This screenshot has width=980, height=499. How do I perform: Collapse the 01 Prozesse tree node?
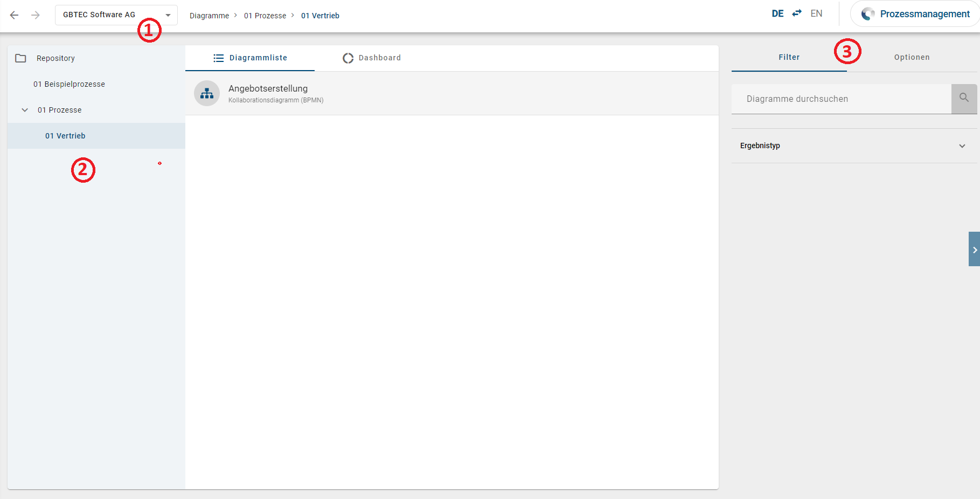tap(25, 110)
